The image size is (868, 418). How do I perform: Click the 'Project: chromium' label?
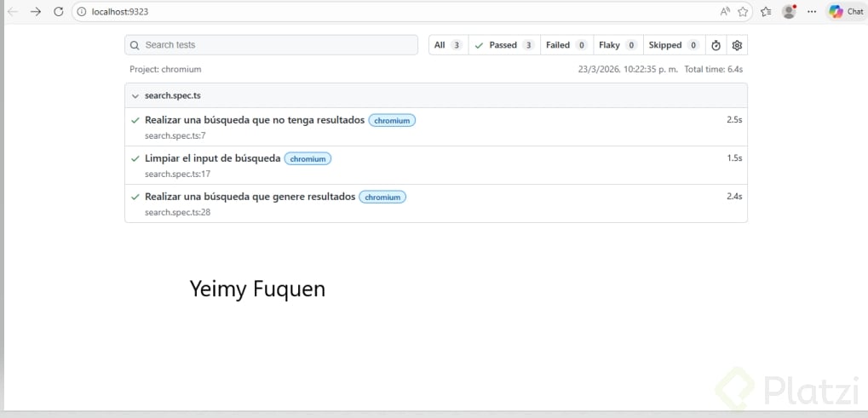click(x=165, y=69)
